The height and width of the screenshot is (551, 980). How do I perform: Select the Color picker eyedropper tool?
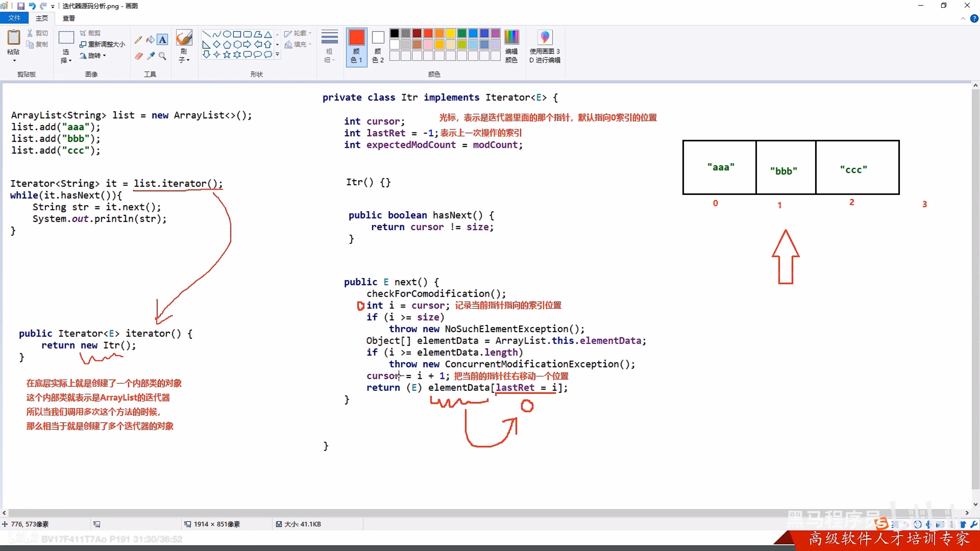click(150, 56)
